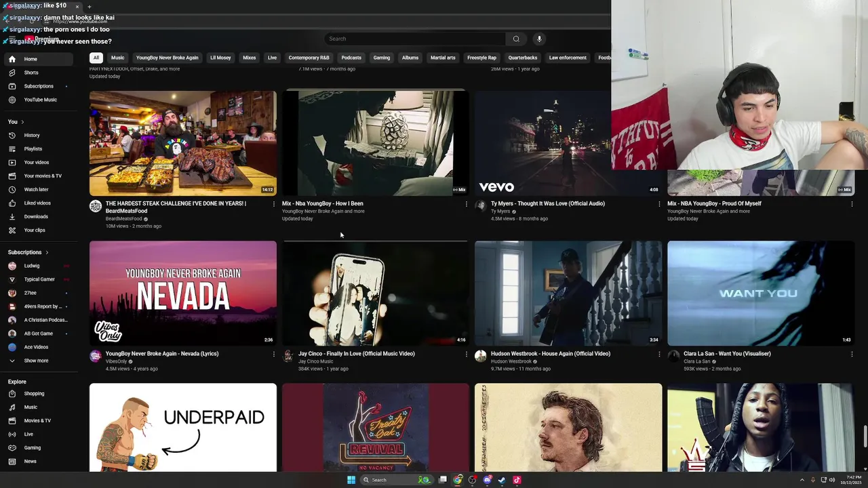Image resolution: width=868 pixels, height=488 pixels.
Task: Open options for the steak challenge video
Action: [273, 203]
